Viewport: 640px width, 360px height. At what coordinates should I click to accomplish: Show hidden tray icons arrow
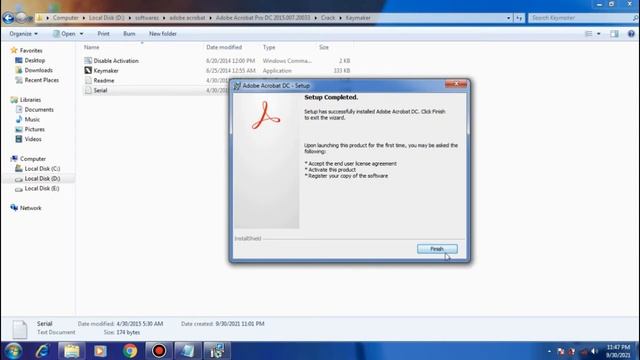tap(549, 351)
